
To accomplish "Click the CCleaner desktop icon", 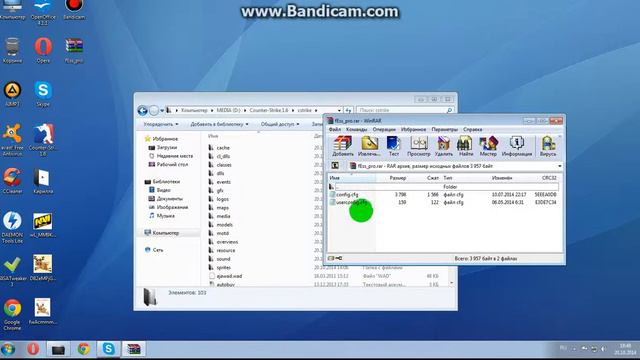I will (x=12, y=181).
